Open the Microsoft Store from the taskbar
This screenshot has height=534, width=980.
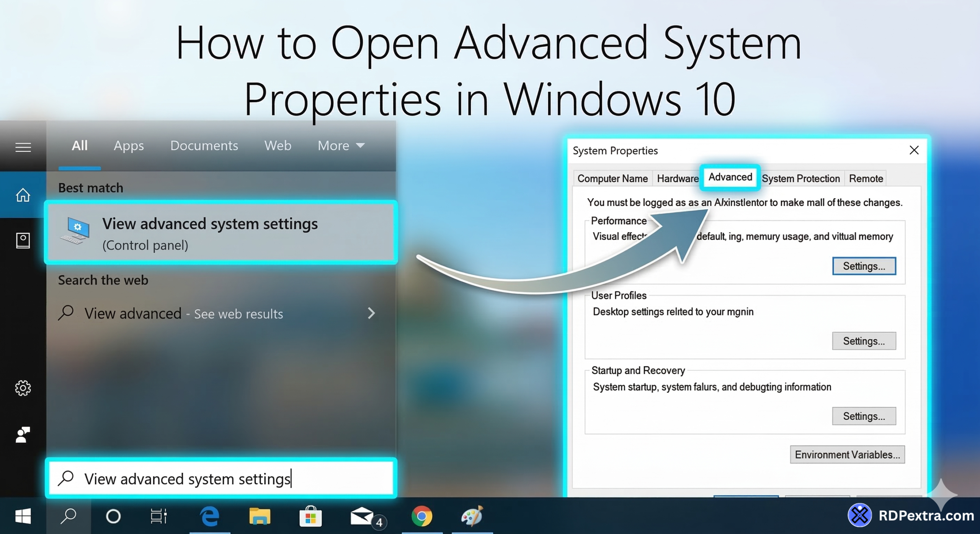pos(311,516)
